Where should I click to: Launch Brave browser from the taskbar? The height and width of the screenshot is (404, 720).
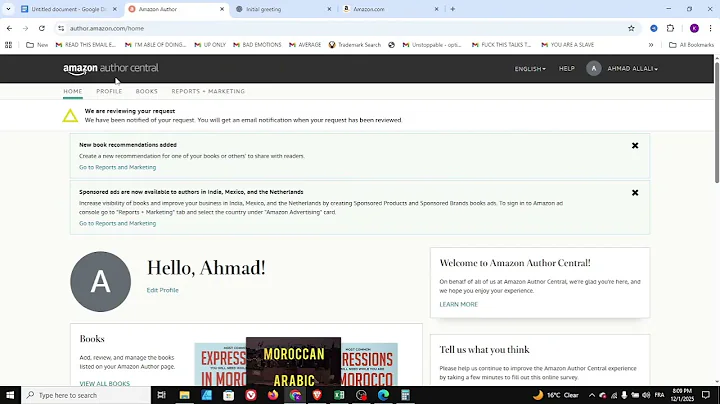317,395
